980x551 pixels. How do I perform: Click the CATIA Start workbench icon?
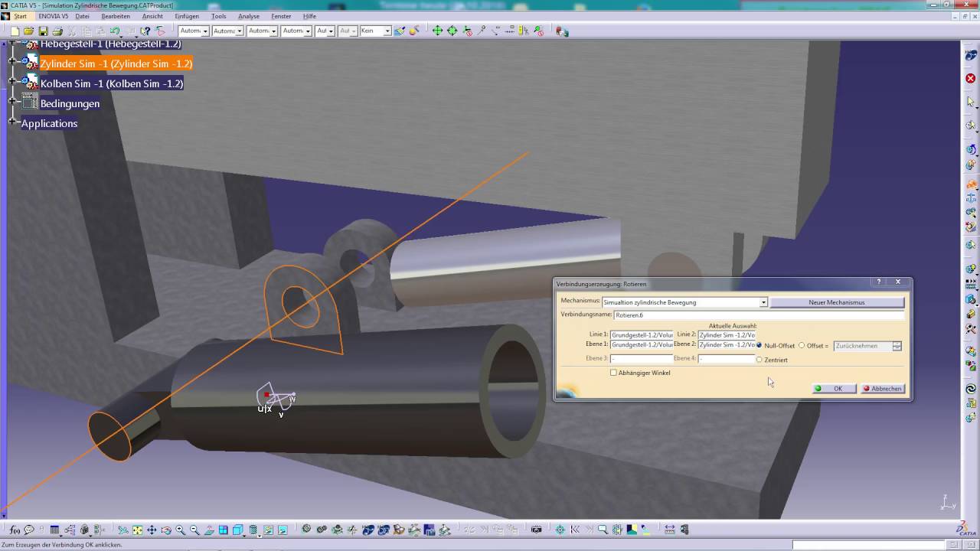click(5, 16)
